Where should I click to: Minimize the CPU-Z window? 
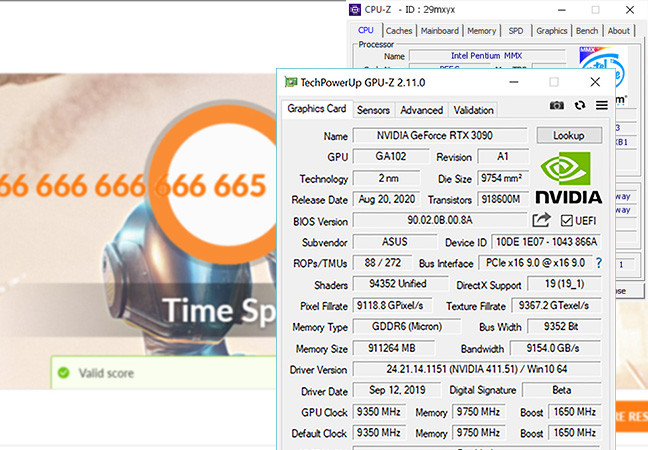[562, 10]
